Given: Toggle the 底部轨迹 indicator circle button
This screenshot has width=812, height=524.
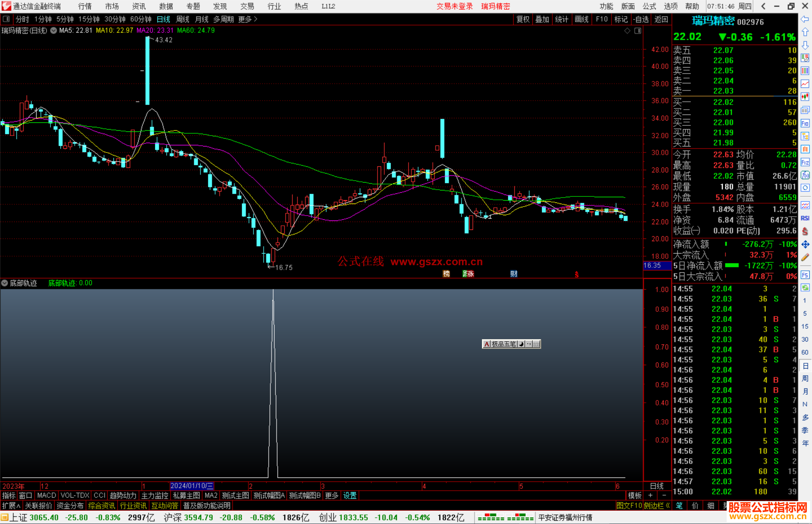Looking at the screenshot, I should pyautogui.click(x=5, y=283).
